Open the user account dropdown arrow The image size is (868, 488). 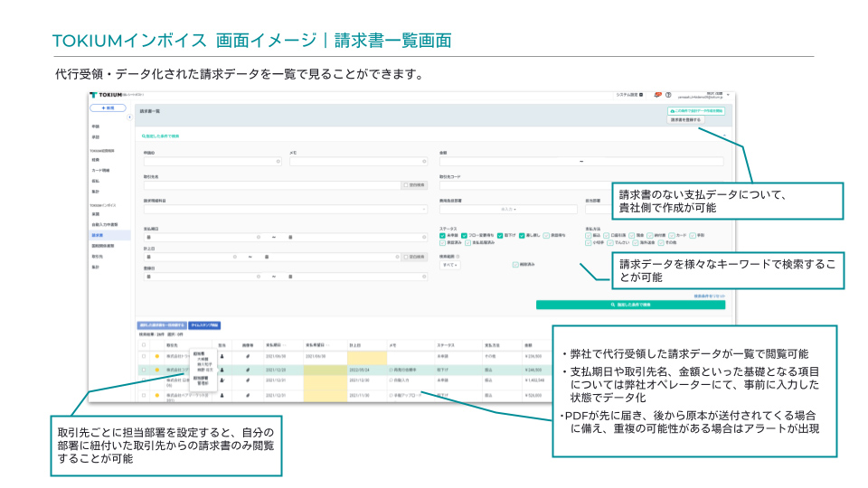tap(728, 95)
